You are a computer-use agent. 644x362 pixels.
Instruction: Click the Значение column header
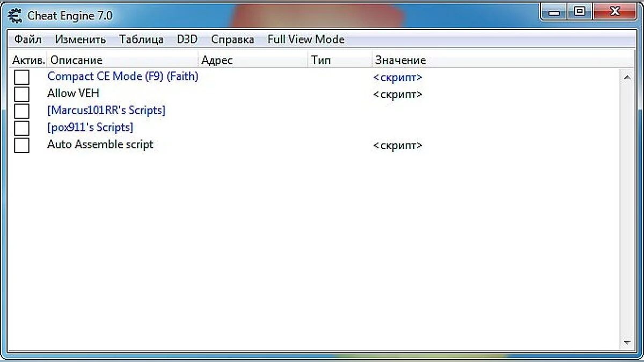click(x=502, y=60)
